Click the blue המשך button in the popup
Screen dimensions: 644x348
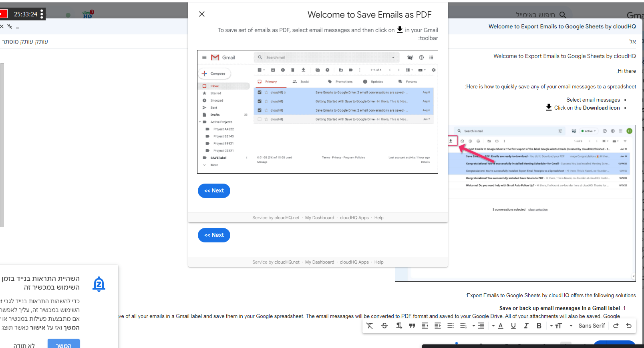pos(64,344)
